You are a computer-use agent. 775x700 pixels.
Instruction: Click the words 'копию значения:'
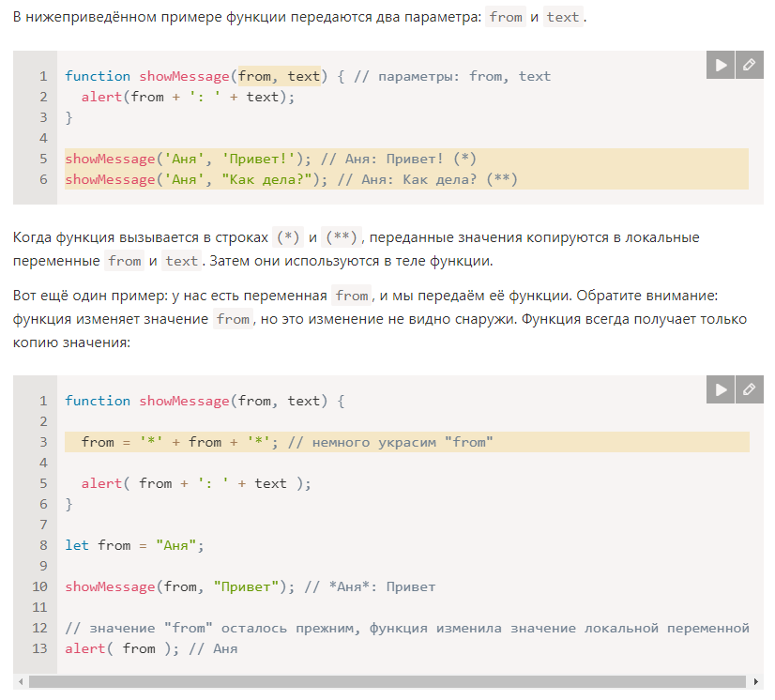point(71,342)
